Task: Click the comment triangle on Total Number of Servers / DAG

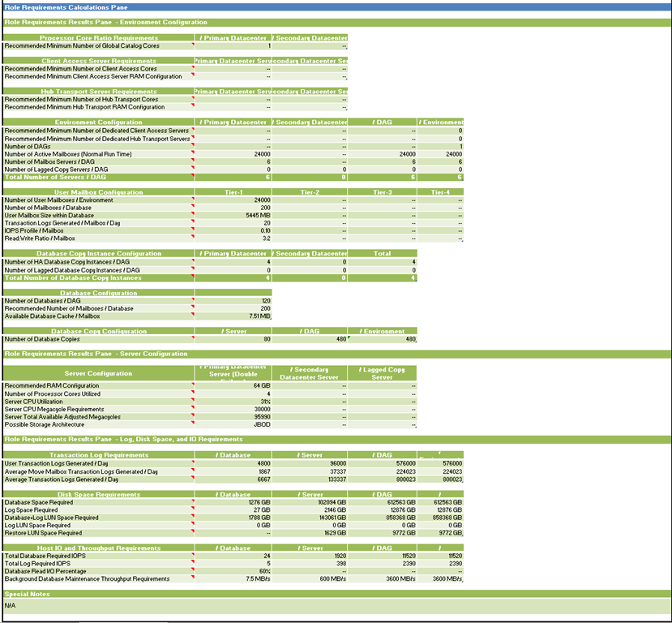Action: click(x=193, y=177)
